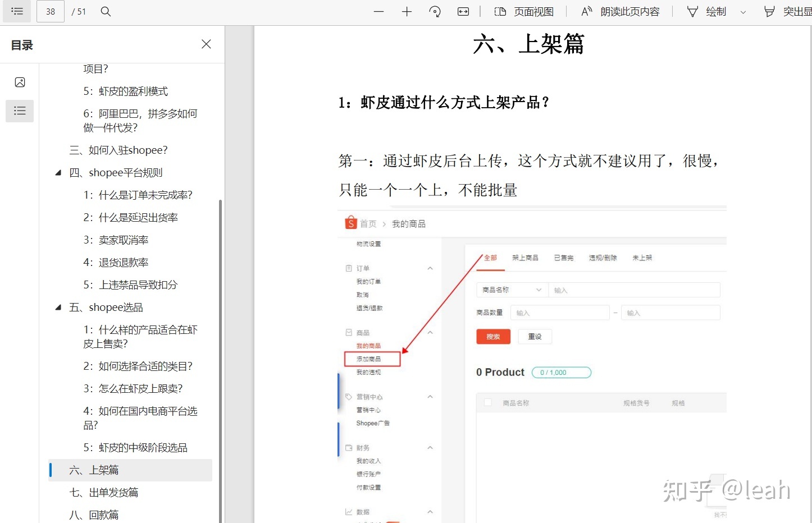The width and height of the screenshot is (812, 523).
Task: Rotate the page with the rotate icon
Action: pos(435,11)
